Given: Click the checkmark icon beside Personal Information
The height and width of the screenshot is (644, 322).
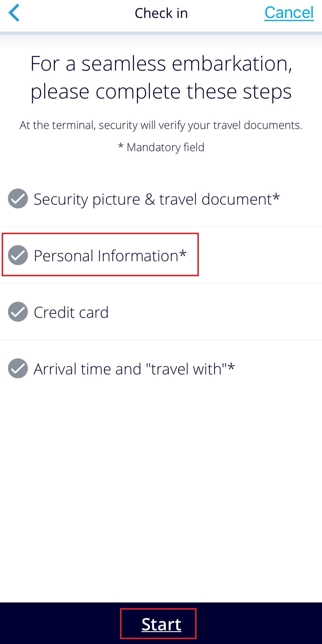Looking at the screenshot, I should (18, 255).
